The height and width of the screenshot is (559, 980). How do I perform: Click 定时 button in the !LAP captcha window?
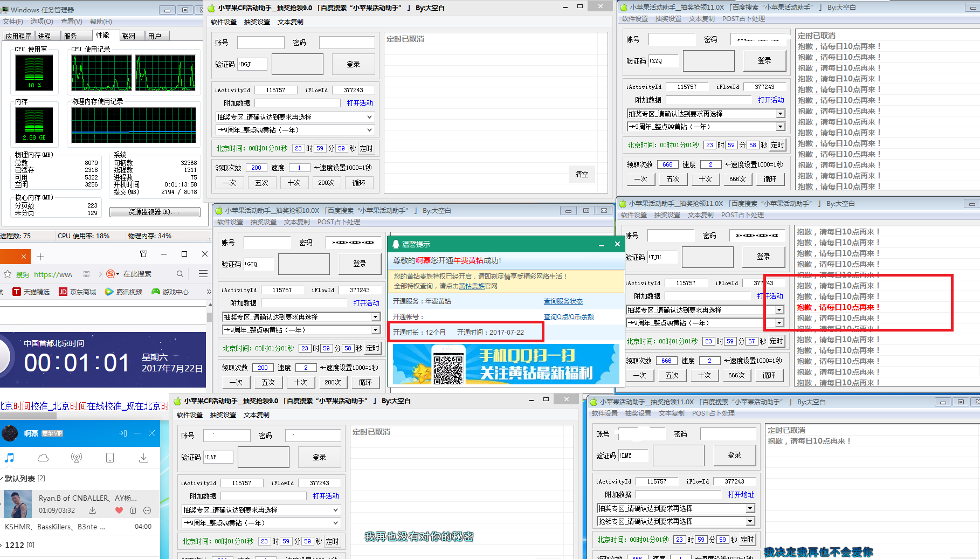click(333, 541)
